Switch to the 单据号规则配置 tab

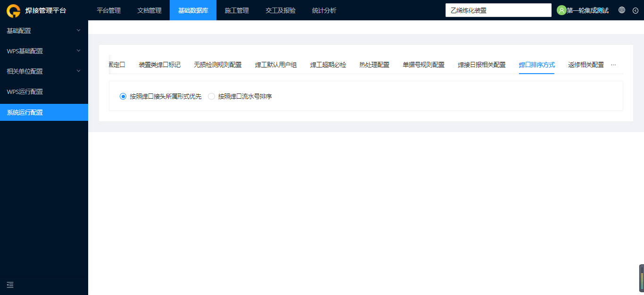(x=423, y=65)
